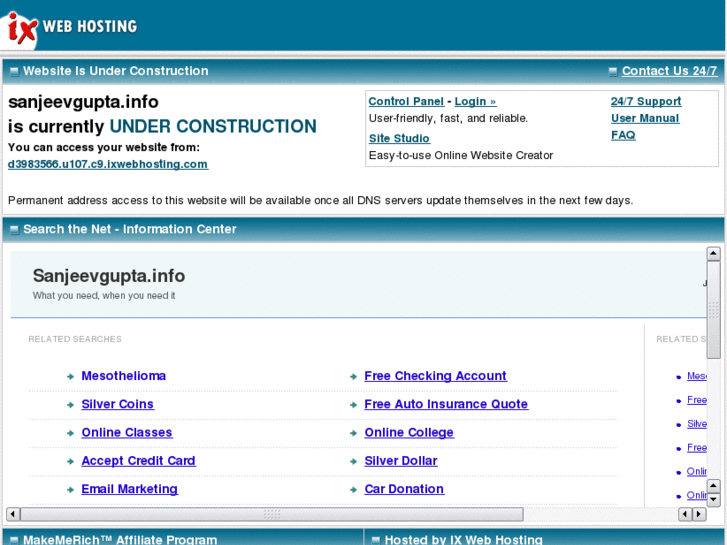This screenshot has height=545, width=727.
Task: Click the arrow bullet beside Car Donation
Action: [x=353, y=490]
